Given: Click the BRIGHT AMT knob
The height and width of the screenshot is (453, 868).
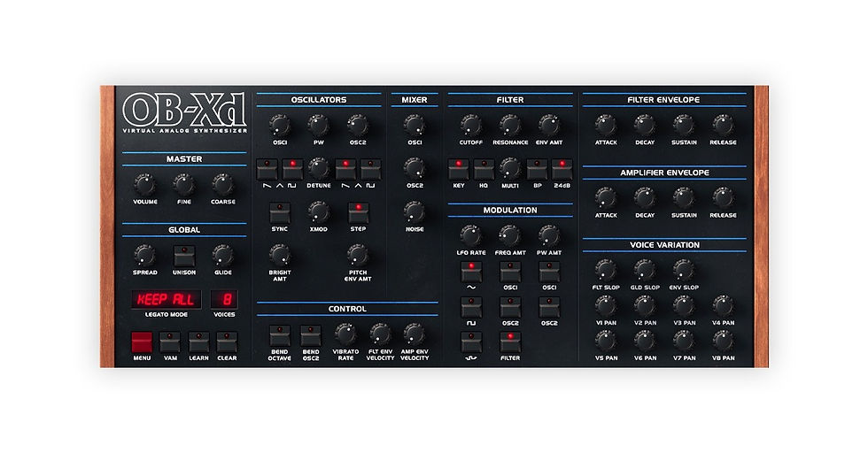Looking at the screenshot, I should (280, 256).
